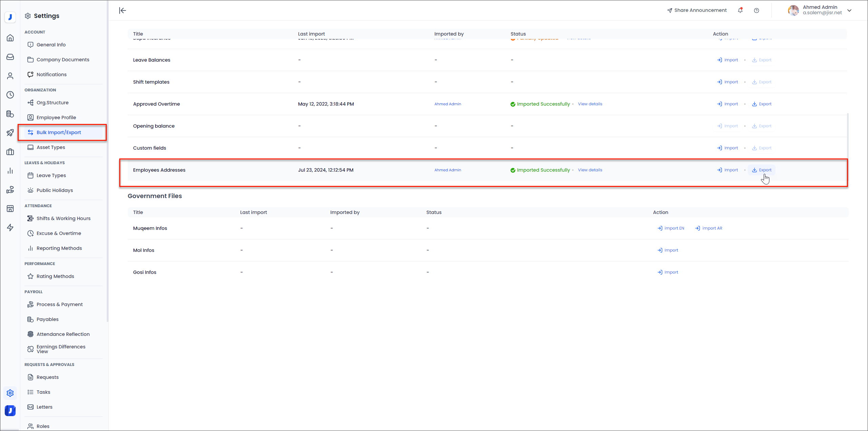
Task: Import Leave Balances data
Action: pos(727,60)
